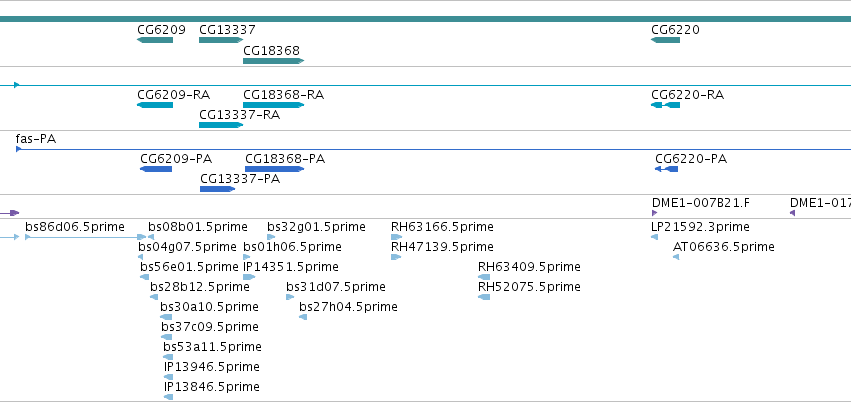Click the LP21592.3prime EST arrow

(655, 237)
